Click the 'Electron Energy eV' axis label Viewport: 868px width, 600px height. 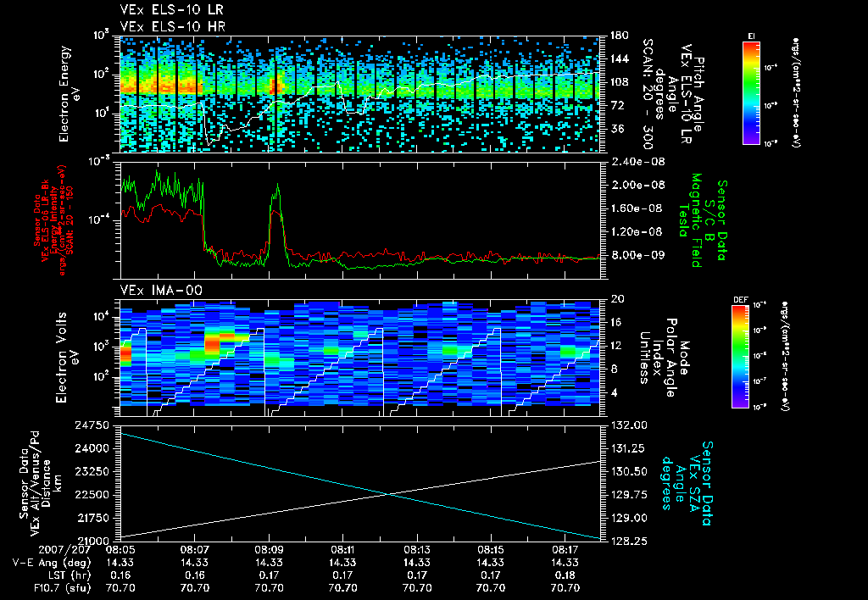pyautogui.click(x=70, y=93)
